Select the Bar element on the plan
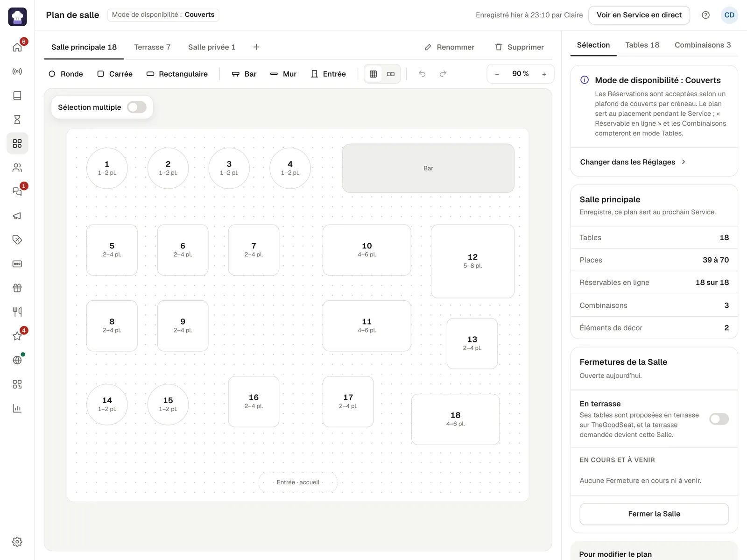 coord(428,168)
